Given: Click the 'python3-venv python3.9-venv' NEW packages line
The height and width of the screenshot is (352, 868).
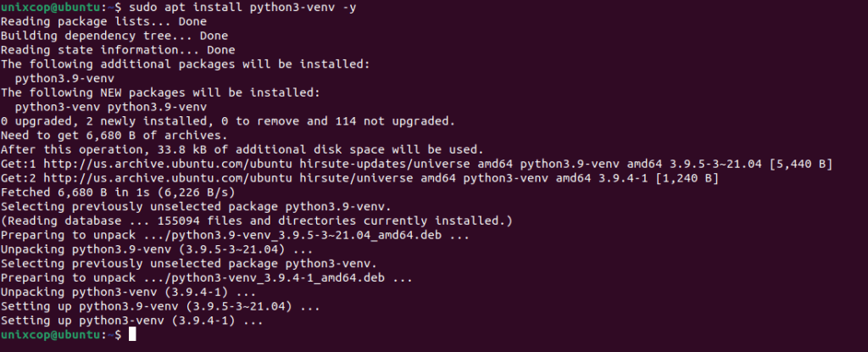Looking at the screenshot, I should [111, 107].
